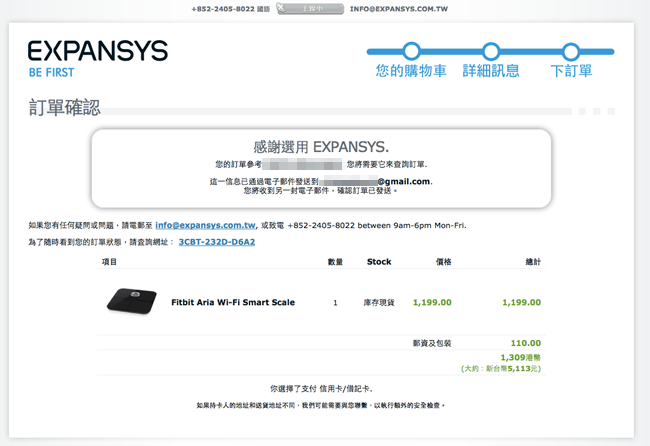Viewport: 650px width, 446px height.
Task: Click the 110.00 shipping amount
Action: pos(526,343)
